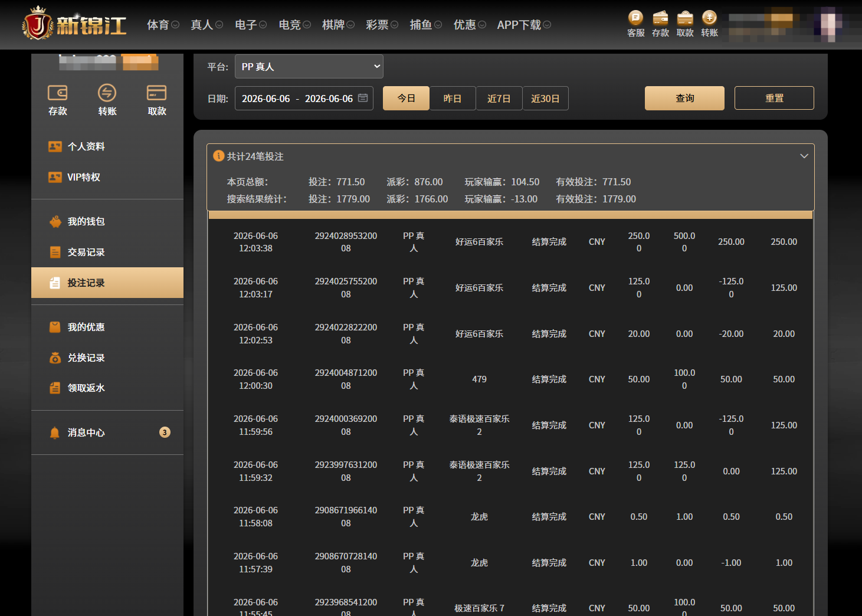Screen dimensions: 862x616
Task: Click the 龙虎 entry at 11:57:39
Action: (x=479, y=563)
